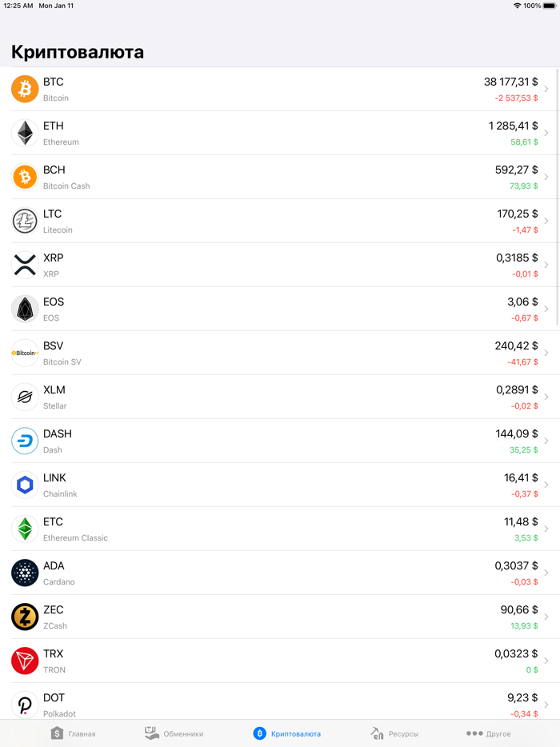Open BTC details via its chevron
This screenshot has height=747, width=560.
[x=546, y=89]
